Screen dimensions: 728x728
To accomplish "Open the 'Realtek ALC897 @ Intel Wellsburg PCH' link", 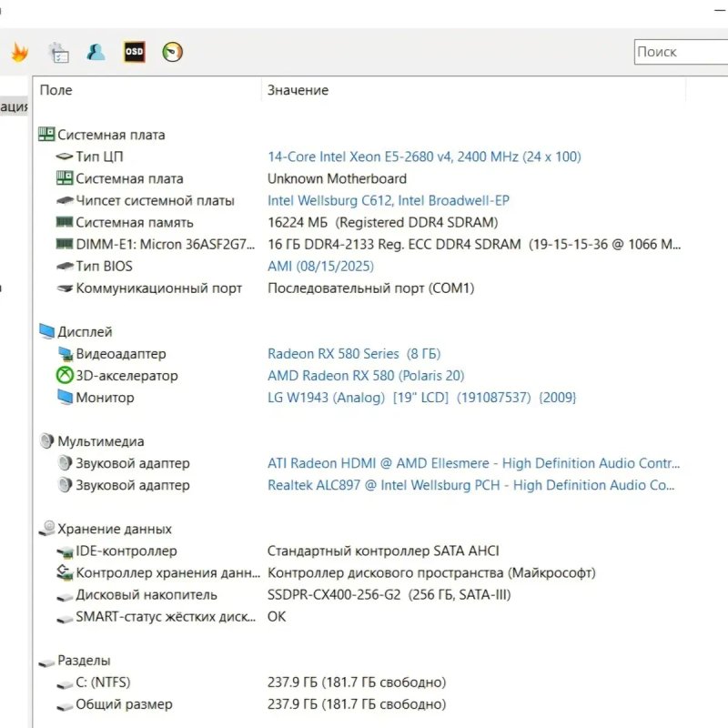I will click(470, 485).
